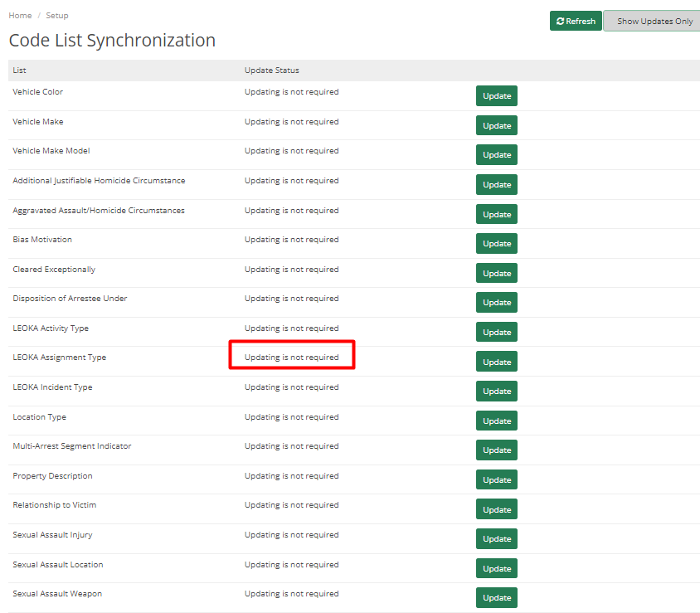The width and height of the screenshot is (700, 613).
Task: Click the Refresh button
Action: click(x=576, y=21)
